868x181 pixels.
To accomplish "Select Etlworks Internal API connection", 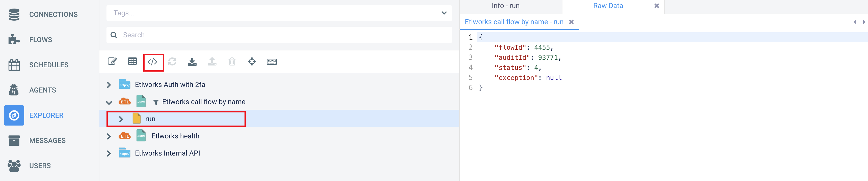I will [x=168, y=154].
